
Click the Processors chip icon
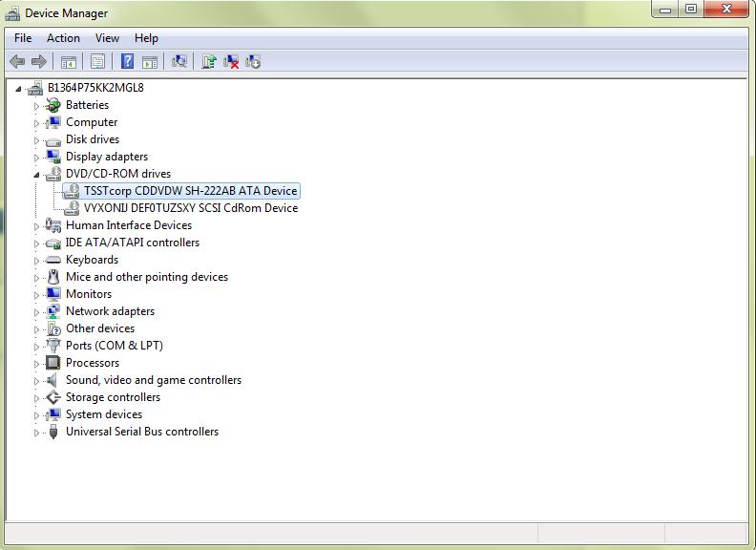[53, 363]
